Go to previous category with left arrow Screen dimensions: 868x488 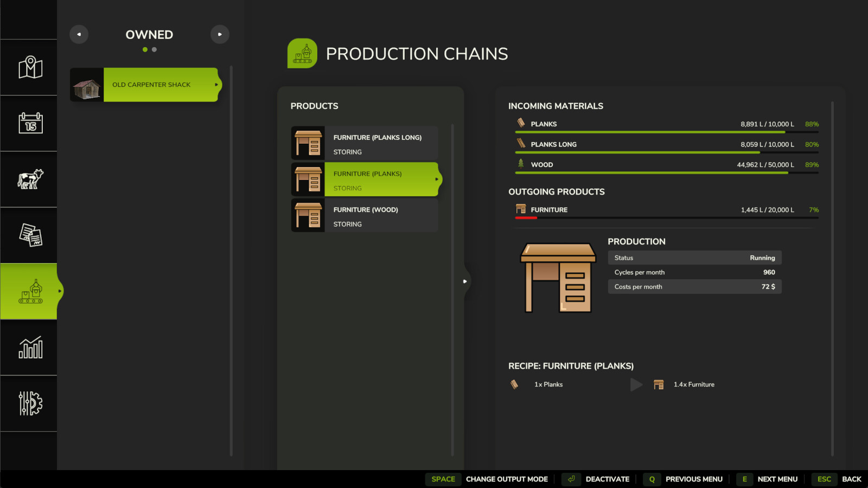tap(79, 34)
